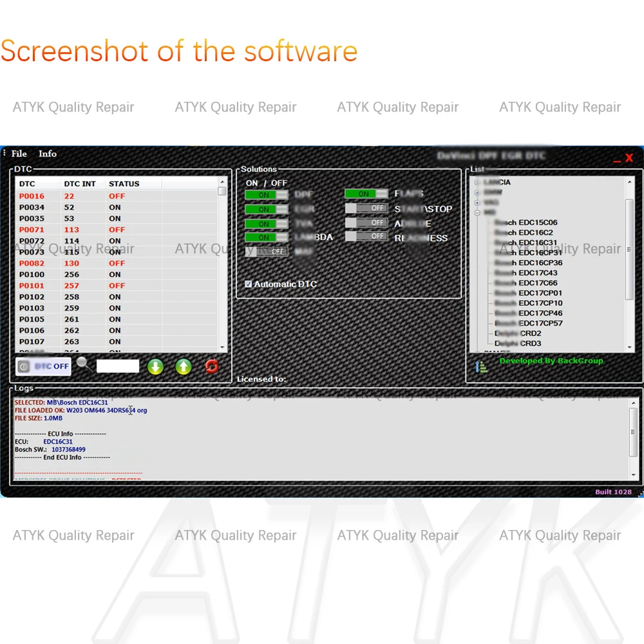Select the P0100 DTC row
Viewport: 644px width, 644px height.
click(x=116, y=274)
